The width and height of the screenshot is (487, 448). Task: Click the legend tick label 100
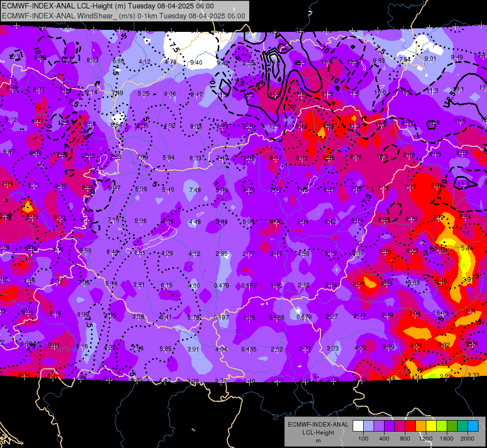click(x=363, y=439)
